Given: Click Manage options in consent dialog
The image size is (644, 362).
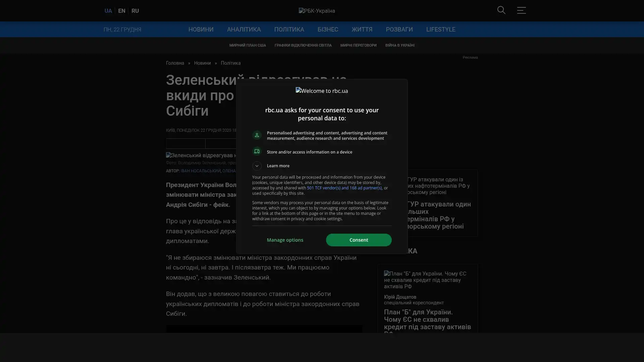Looking at the screenshot, I should click(285, 240).
